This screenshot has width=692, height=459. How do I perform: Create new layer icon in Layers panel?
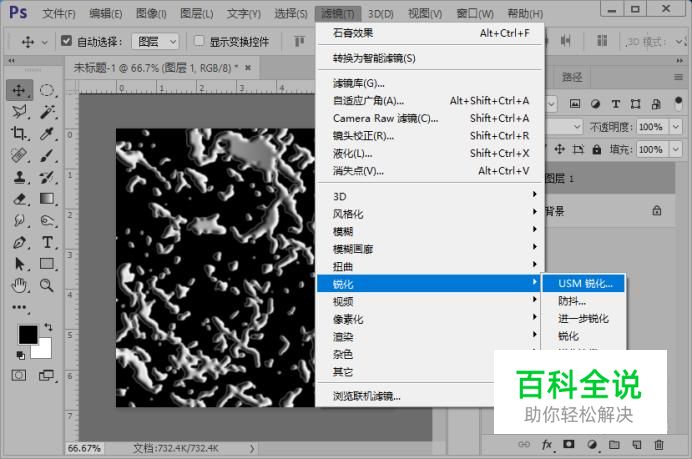[636, 444]
